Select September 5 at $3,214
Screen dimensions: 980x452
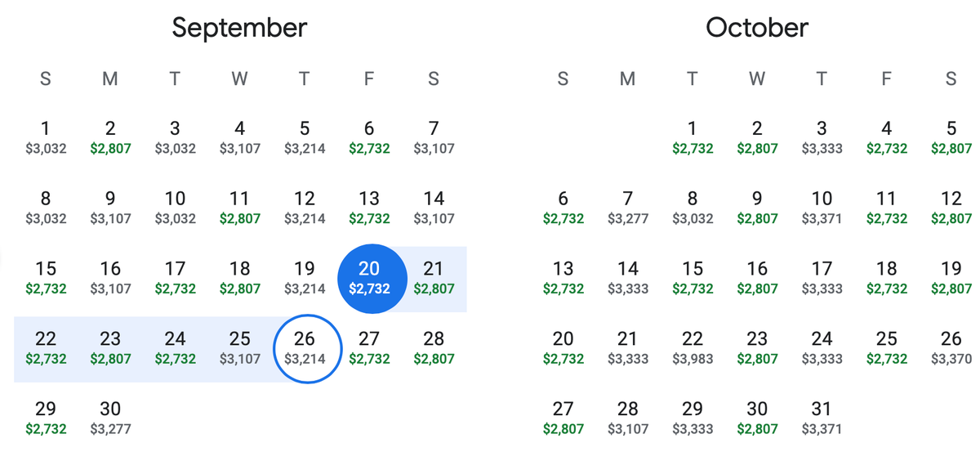click(x=305, y=138)
